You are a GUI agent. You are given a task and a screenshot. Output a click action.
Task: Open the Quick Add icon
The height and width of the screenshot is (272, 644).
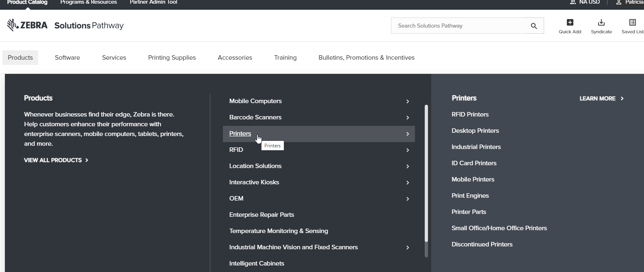point(570,22)
